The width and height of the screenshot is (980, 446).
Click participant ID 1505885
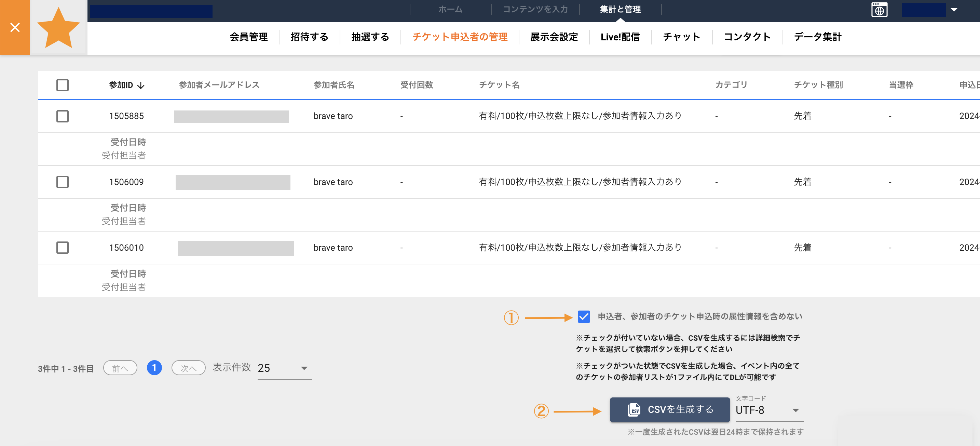click(x=126, y=116)
